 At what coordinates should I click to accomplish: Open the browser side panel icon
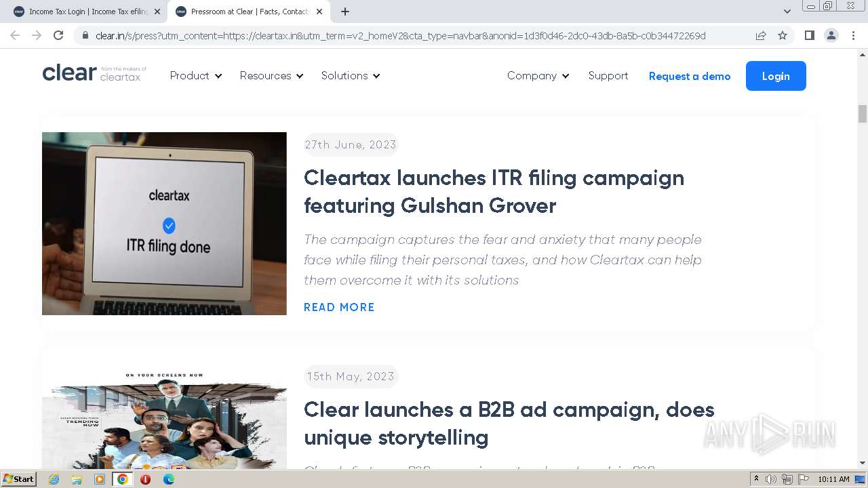point(809,35)
